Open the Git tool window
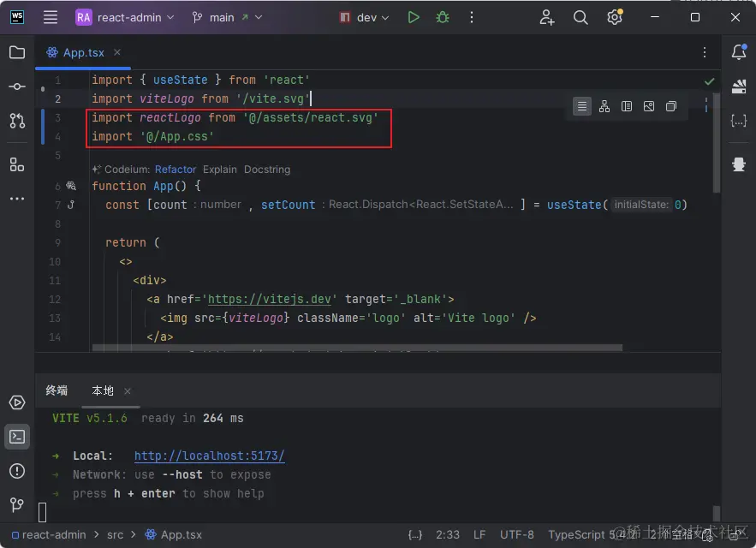Image resolution: width=756 pixels, height=548 pixels. [x=17, y=504]
